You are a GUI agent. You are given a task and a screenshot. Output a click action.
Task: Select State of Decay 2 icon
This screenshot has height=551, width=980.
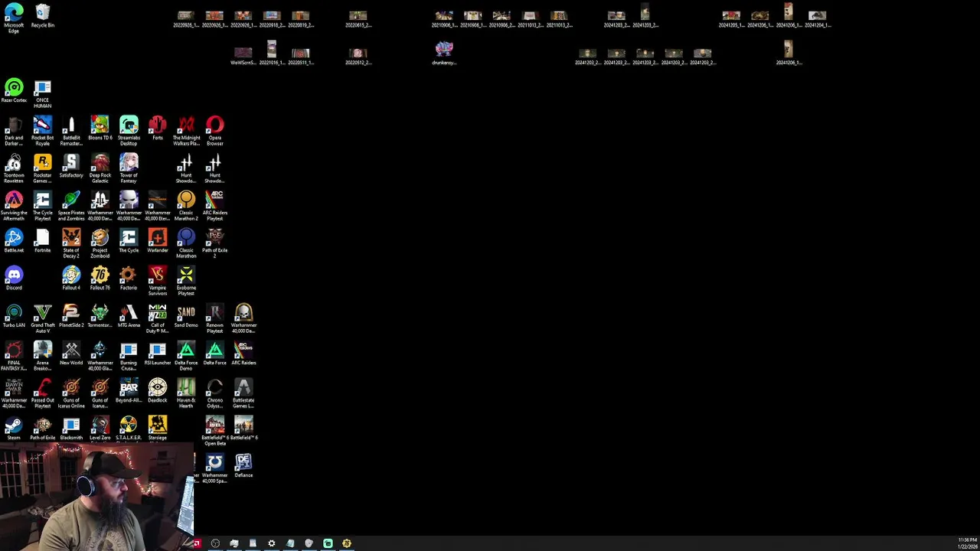[x=71, y=243]
